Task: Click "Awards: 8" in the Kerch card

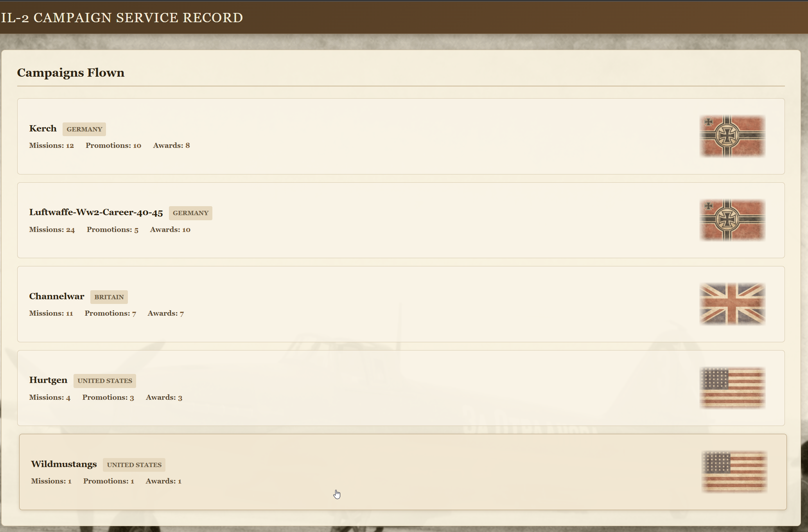Action: tap(172, 146)
